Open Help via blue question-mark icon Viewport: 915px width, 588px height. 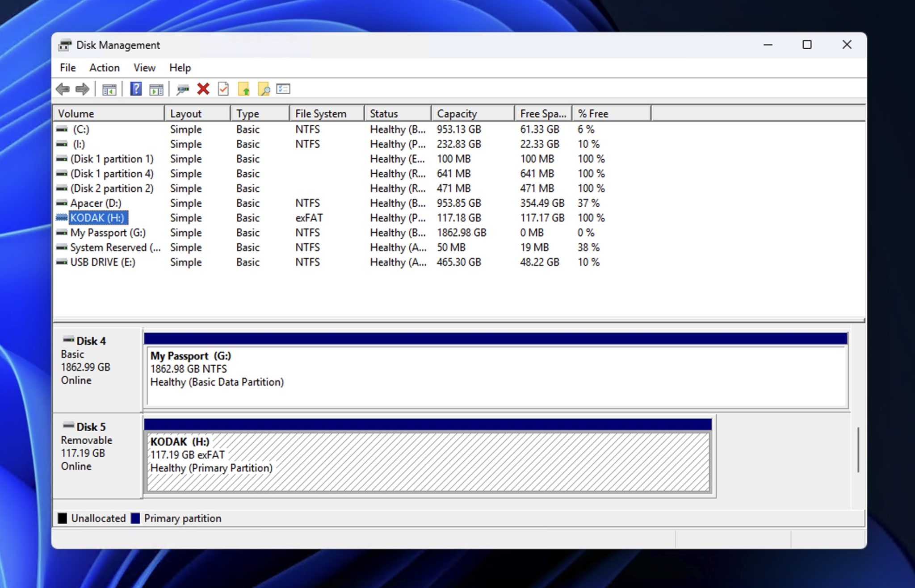pos(136,89)
